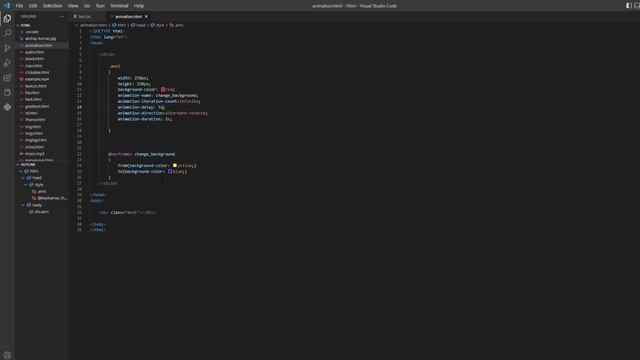Viewport: 640px width, 360px height.
Task: Click the music.mp3 file icon
Action: tap(22, 154)
